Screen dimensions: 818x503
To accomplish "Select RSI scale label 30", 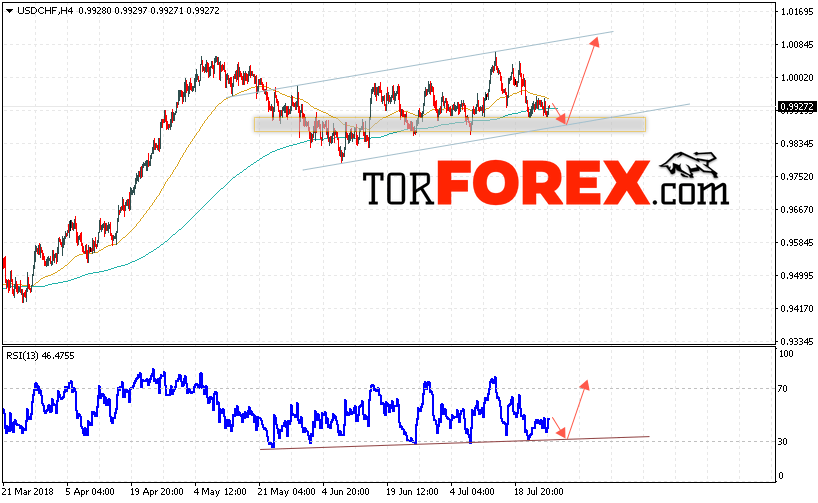I will (783, 442).
